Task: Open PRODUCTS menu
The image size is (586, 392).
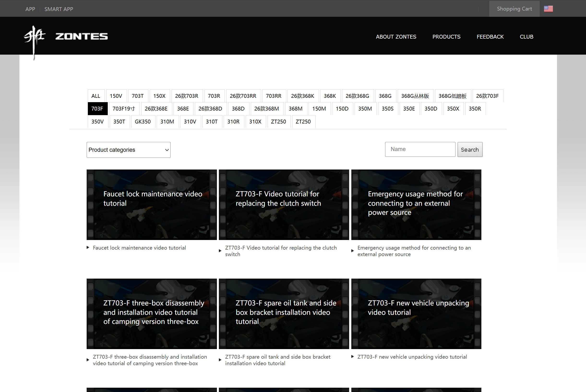Action: (x=446, y=37)
